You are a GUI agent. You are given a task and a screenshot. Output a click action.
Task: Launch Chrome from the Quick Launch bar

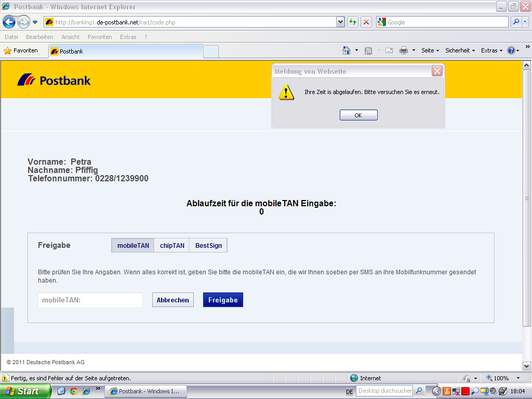pos(74,391)
